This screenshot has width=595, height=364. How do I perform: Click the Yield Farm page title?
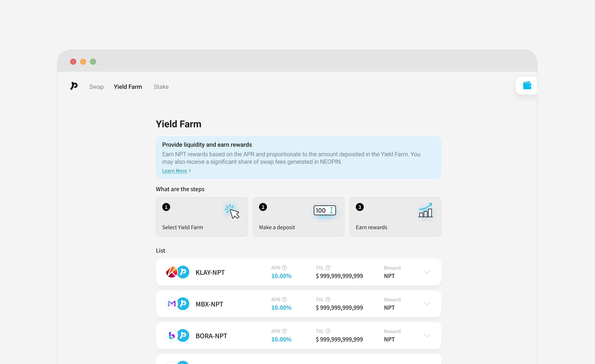(x=178, y=124)
